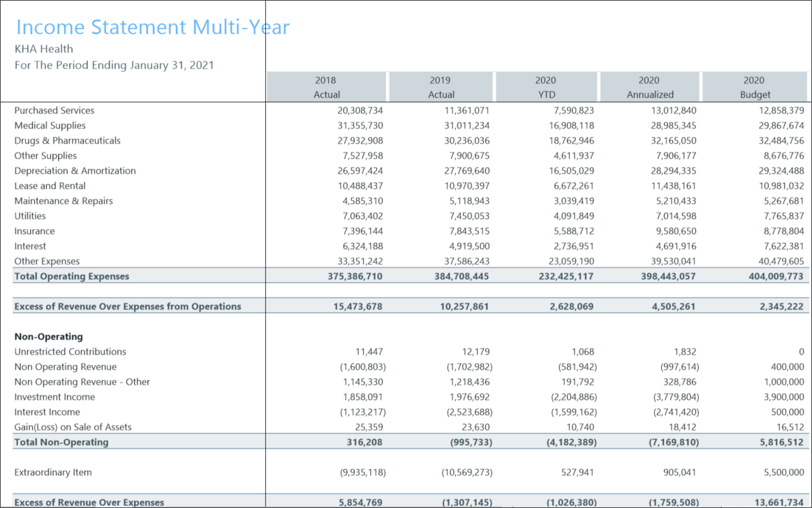The image size is (812, 508).
Task: Click the Income Statement Multi-Year title
Action: coord(152,27)
